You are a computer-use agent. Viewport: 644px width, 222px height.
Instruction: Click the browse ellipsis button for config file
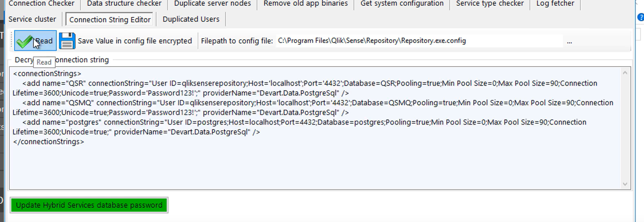tap(569, 41)
